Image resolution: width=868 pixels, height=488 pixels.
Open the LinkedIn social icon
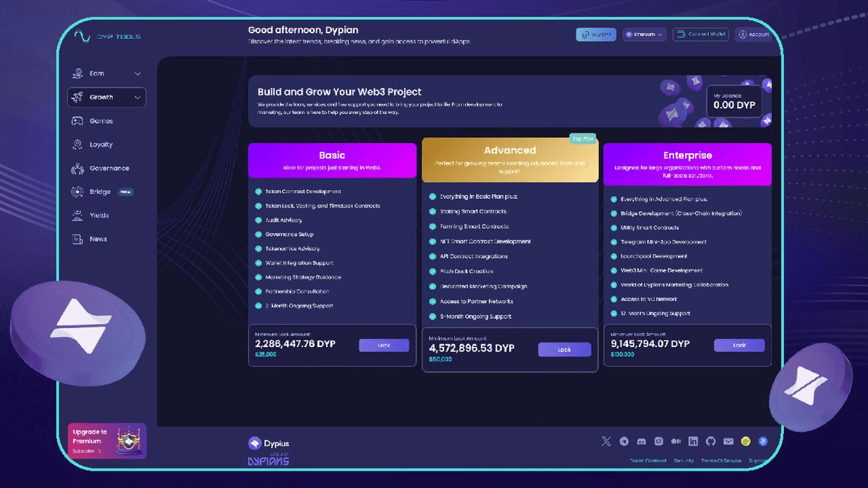click(694, 441)
